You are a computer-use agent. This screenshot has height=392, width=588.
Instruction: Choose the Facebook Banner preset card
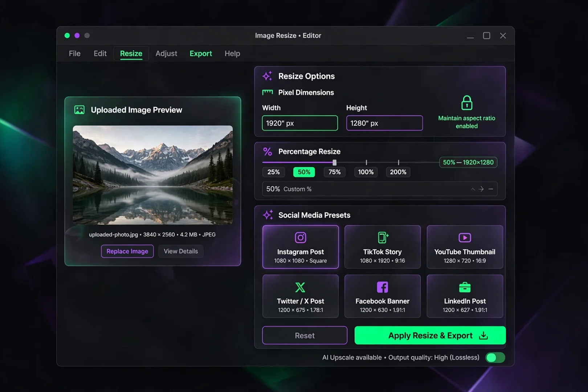pyautogui.click(x=383, y=296)
